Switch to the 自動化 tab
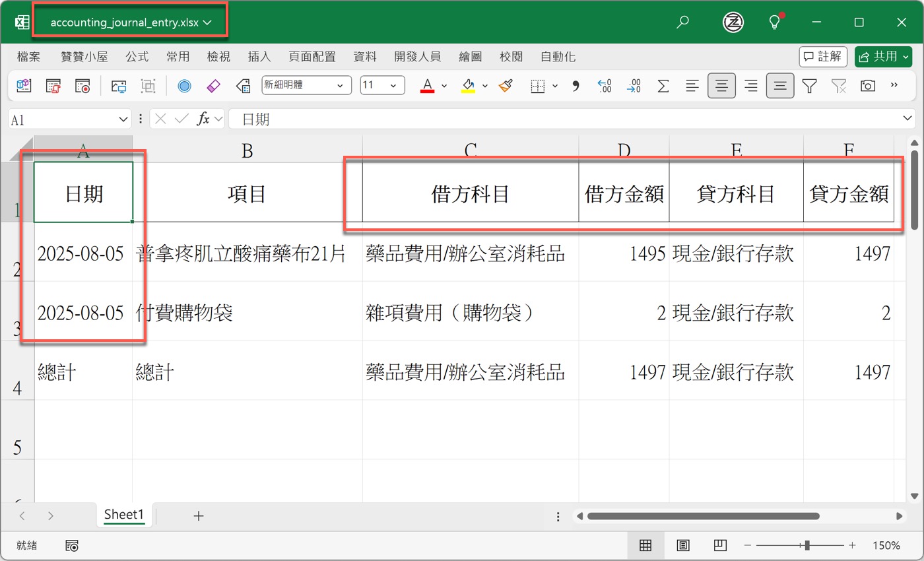The height and width of the screenshot is (561, 924). click(558, 57)
